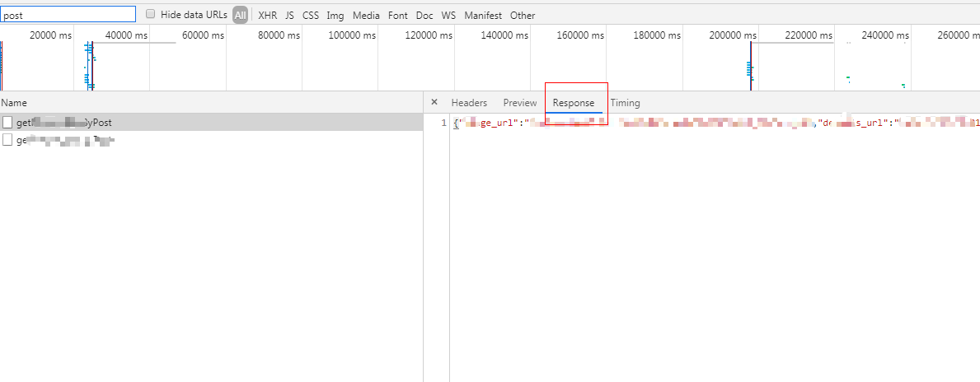Select the second blurred request row
Screen dimensions: 980x382
coord(211,140)
